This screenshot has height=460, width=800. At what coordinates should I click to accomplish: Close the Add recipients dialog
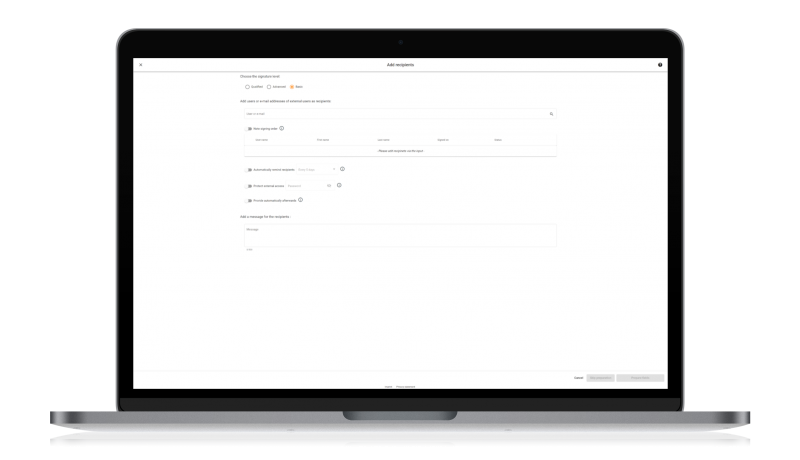pos(140,65)
